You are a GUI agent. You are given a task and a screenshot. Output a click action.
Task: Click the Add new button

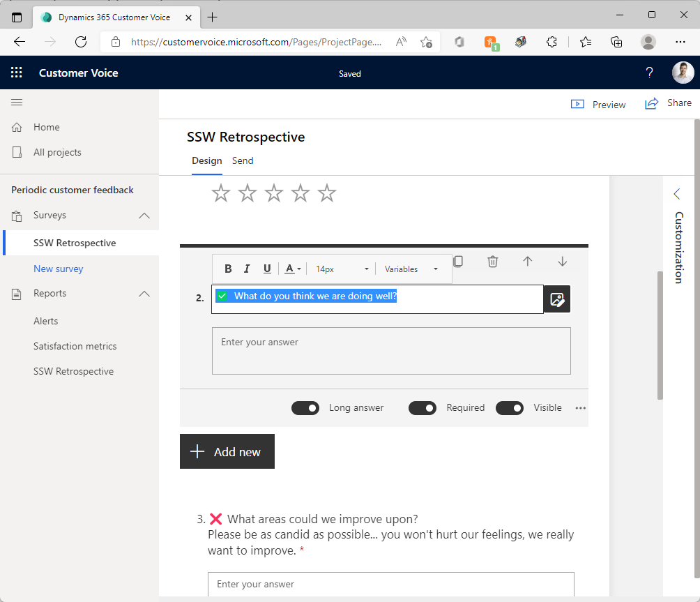pyautogui.click(x=227, y=452)
